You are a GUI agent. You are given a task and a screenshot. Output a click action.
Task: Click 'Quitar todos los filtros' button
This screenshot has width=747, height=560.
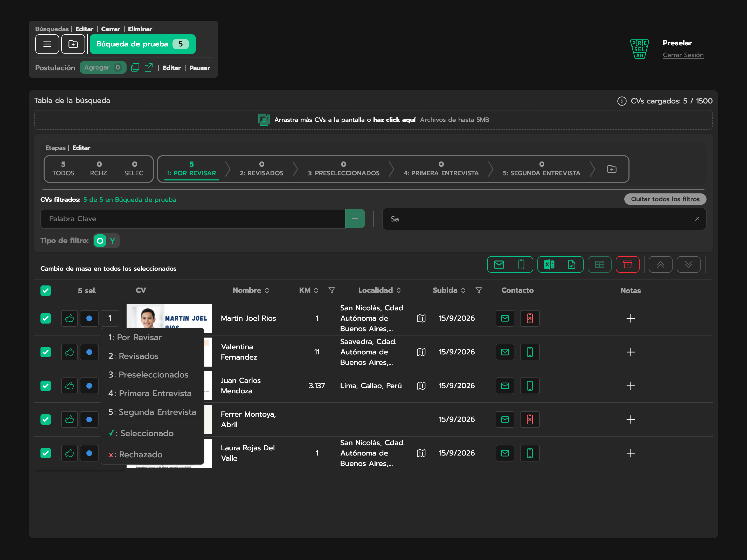point(665,199)
